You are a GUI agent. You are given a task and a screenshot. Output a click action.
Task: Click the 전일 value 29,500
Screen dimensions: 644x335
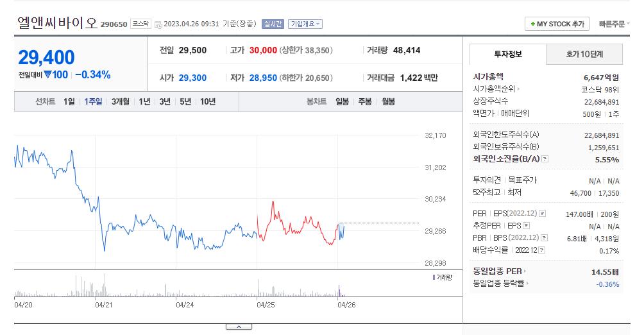point(192,50)
